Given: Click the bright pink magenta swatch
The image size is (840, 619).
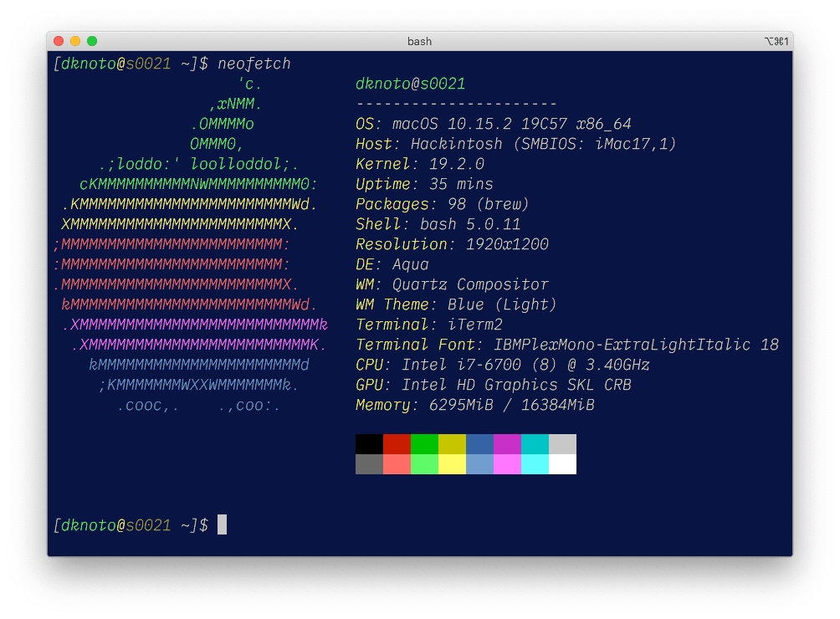Looking at the screenshot, I should coord(507,464).
